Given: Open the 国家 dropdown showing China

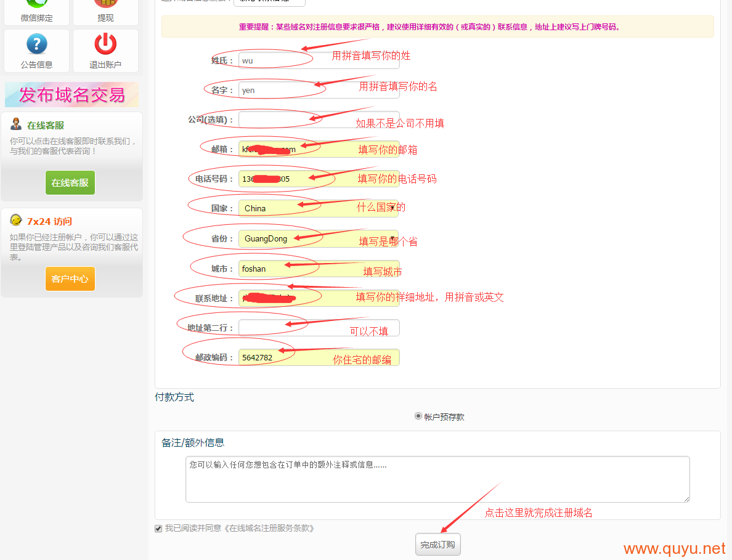Looking at the screenshot, I should click(x=319, y=208).
